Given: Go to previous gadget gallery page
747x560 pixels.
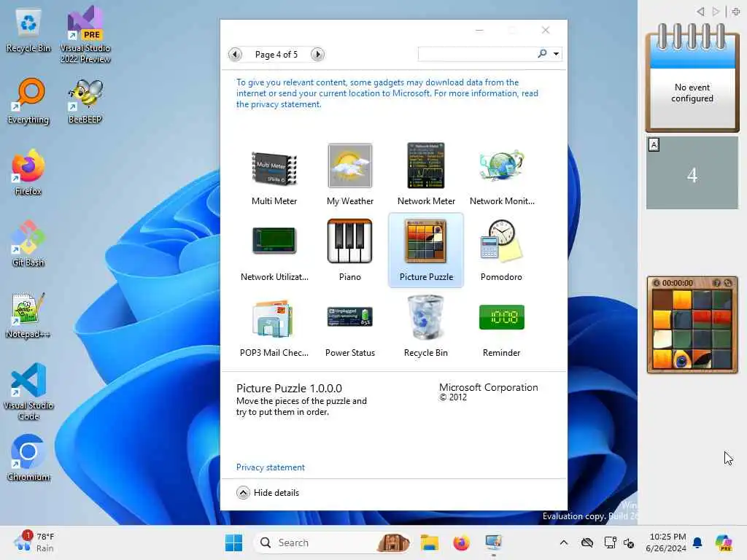Looking at the screenshot, I should click(x=235, y=54).
